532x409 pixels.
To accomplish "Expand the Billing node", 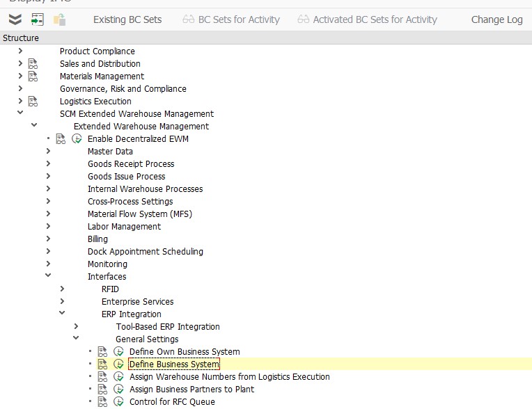I will (48, 239).
